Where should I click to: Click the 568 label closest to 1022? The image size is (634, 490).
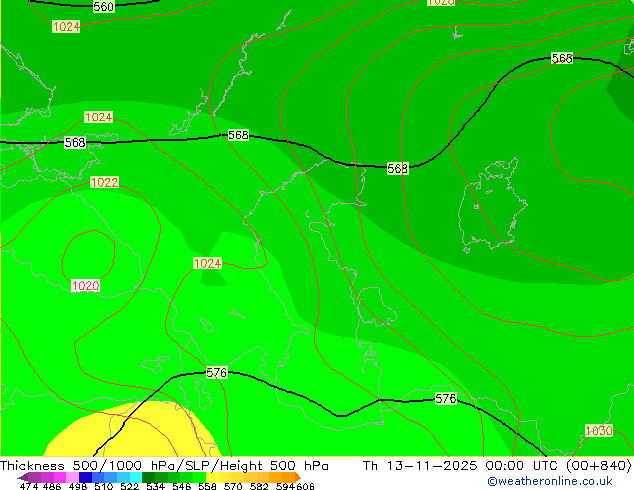[75, 142]
